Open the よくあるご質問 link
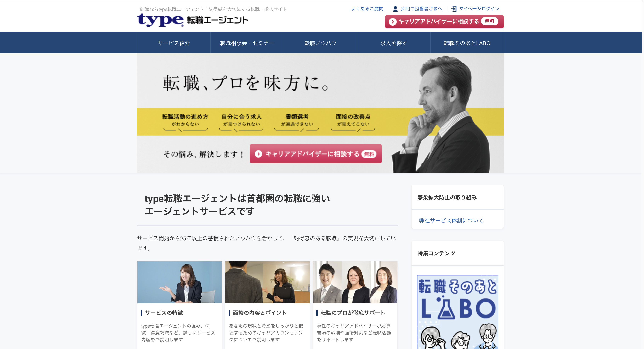This screenshot has width=644, height=349. pyautogui.click(x=367, y=9)
